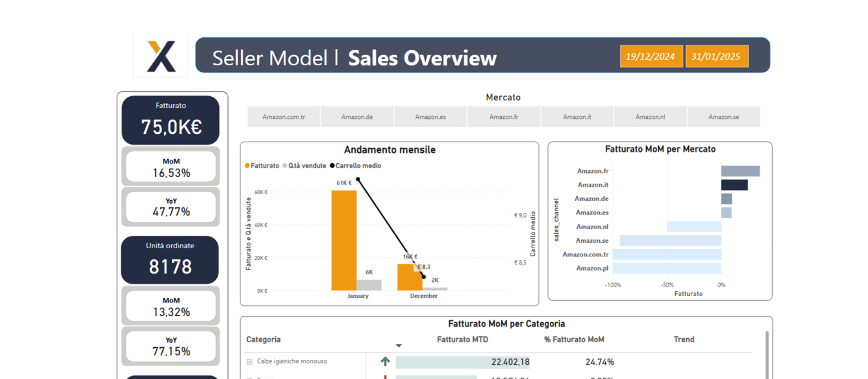This screenshot has height=379, width=868.
Task: Click the X company logo
Action: [x=161, y=57]
